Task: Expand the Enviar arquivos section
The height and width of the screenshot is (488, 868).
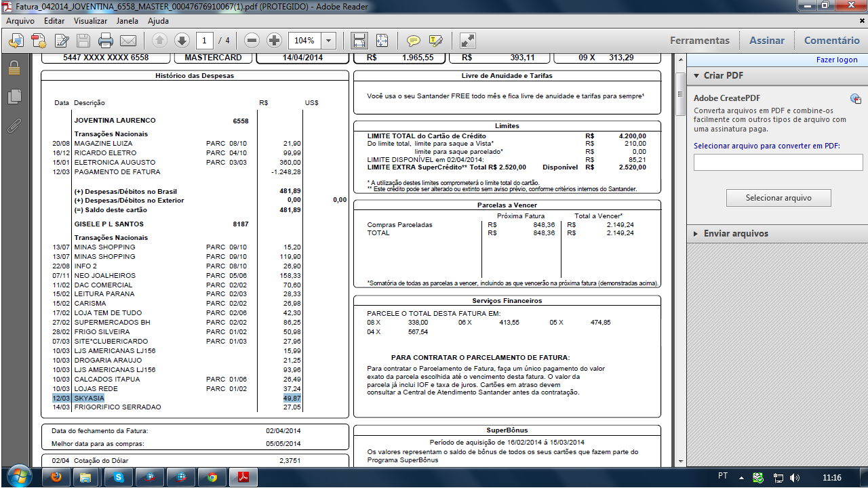Action: click(696, 233)
